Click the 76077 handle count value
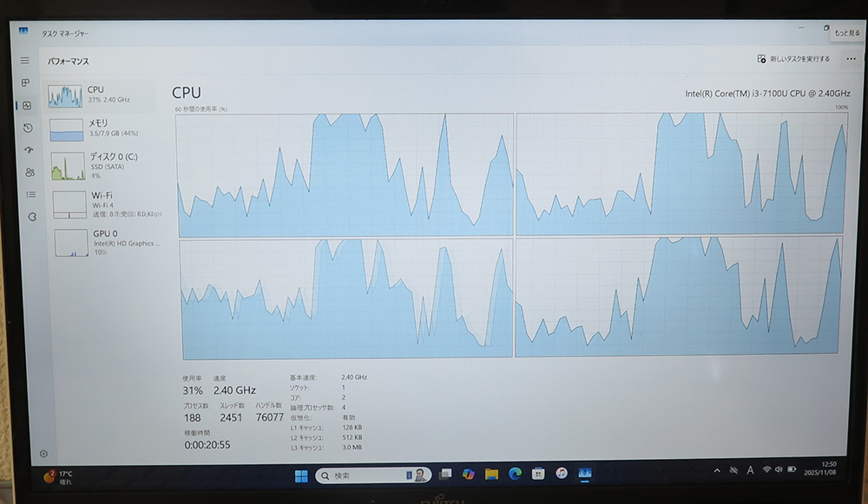This screenshot has height=504, width=868. (x=270, y=417)
